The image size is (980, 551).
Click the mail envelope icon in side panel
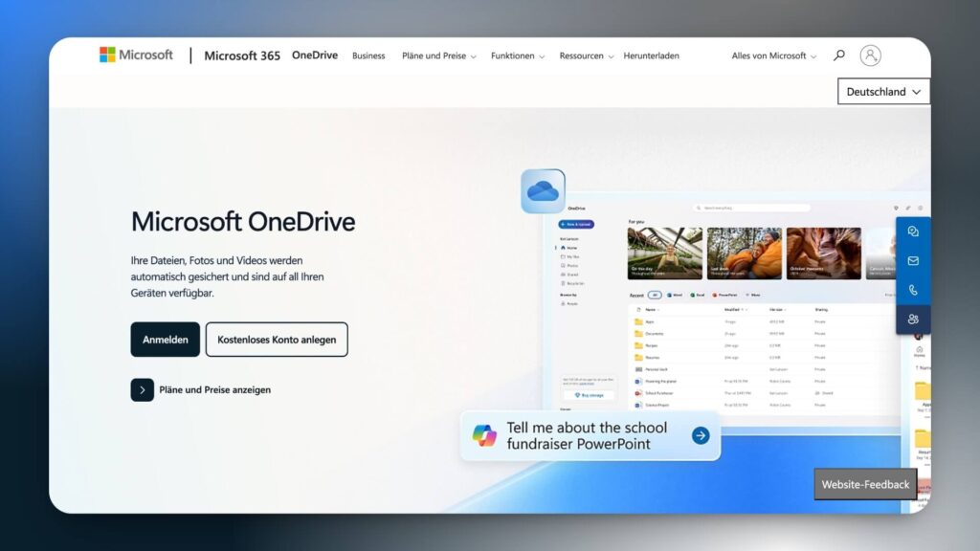(x=913, y=261)
